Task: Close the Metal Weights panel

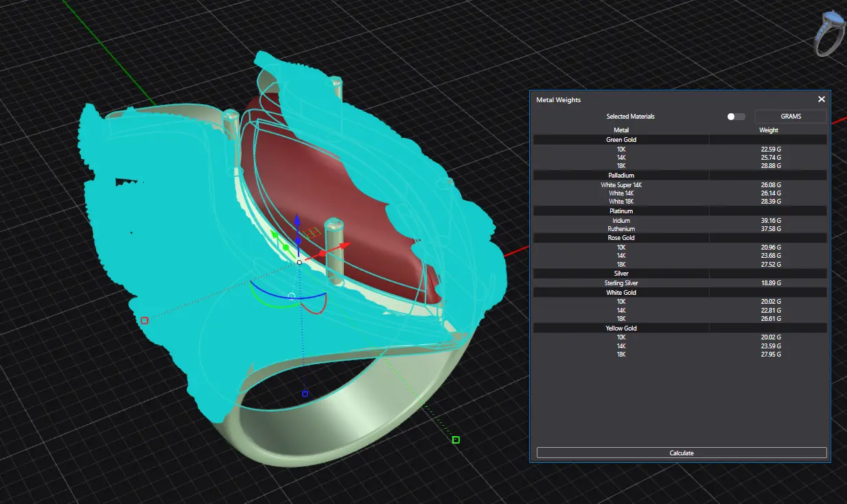Action: [822, 99]
